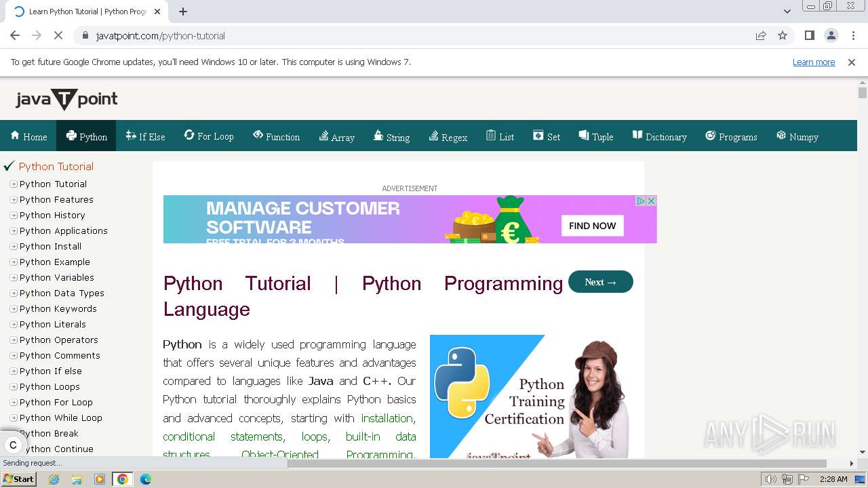
Task: Open Regex nav item
Action: coord(448,136)
